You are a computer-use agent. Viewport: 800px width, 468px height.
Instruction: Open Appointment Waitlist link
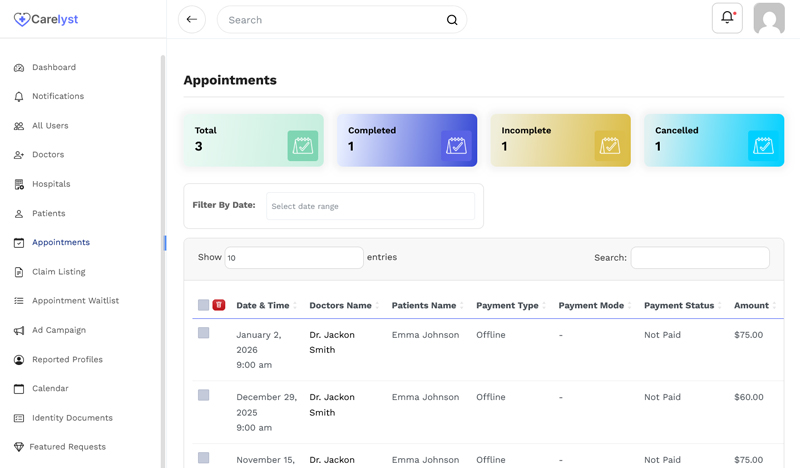[x=76, y=301]
